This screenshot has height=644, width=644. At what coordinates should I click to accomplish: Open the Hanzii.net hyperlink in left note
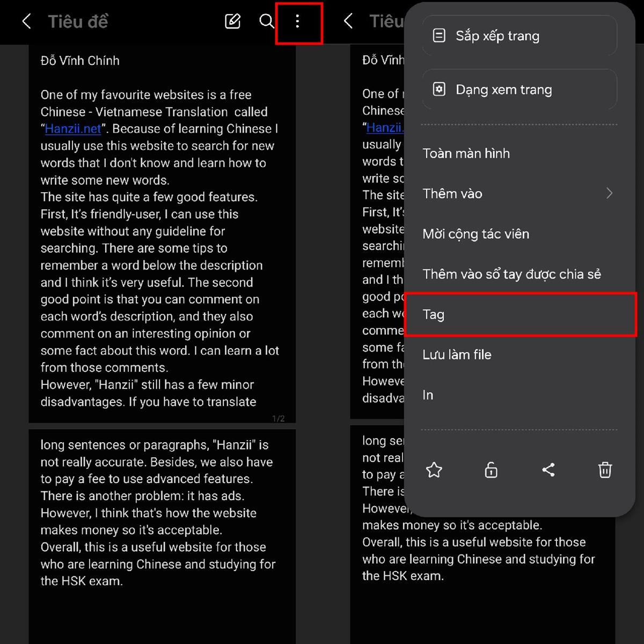[73, 129]
